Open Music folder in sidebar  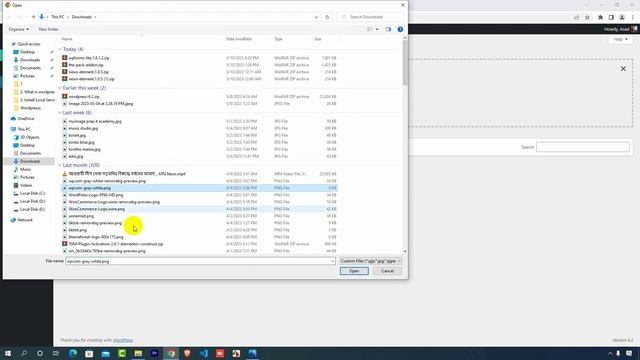point(25,169)
